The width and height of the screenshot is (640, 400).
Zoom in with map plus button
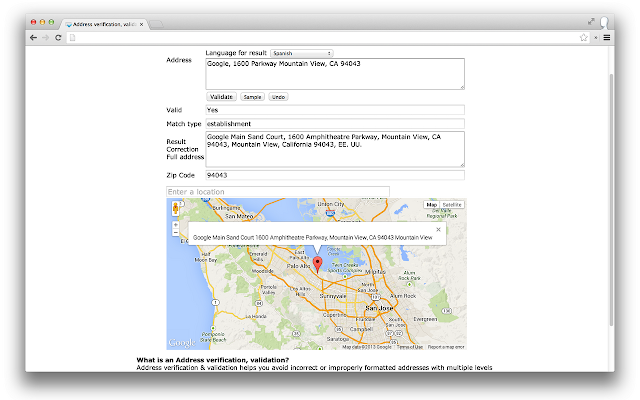tap(176, 225)
